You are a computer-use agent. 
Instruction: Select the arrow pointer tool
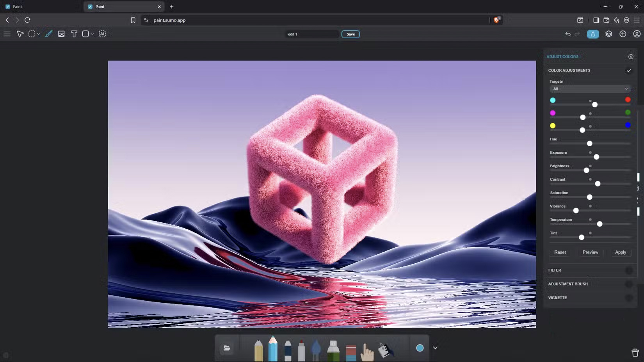click(20, 34)
